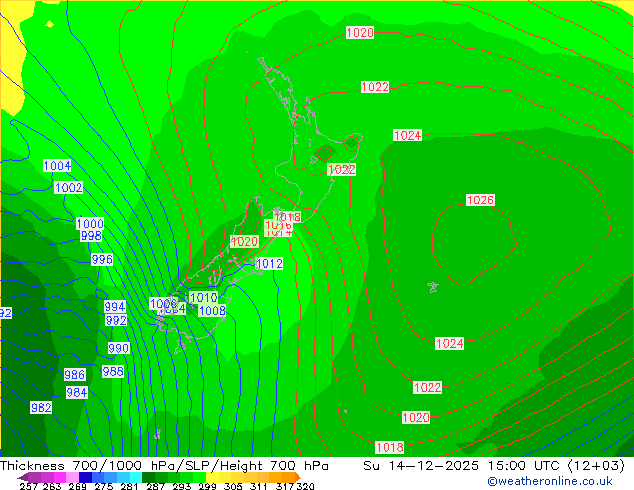The width and height of the screenshot is (634, 490).
Task: Click the 1026 high pressure center label
Action: pos(480,200)
